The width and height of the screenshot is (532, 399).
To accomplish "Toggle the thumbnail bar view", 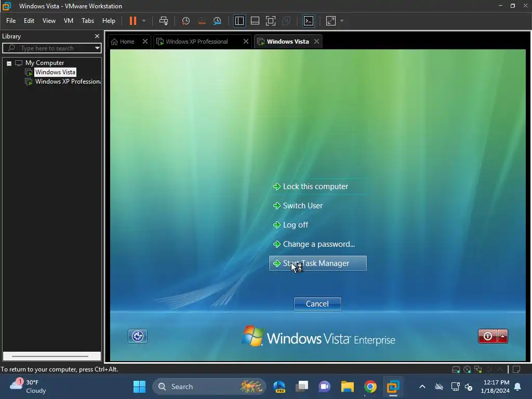I will click(x=255, y=21).
